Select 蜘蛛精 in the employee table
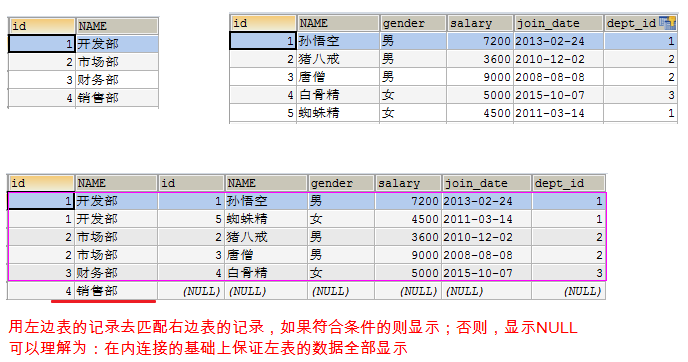This screenshot has width=688, height=362. (337, 113)
